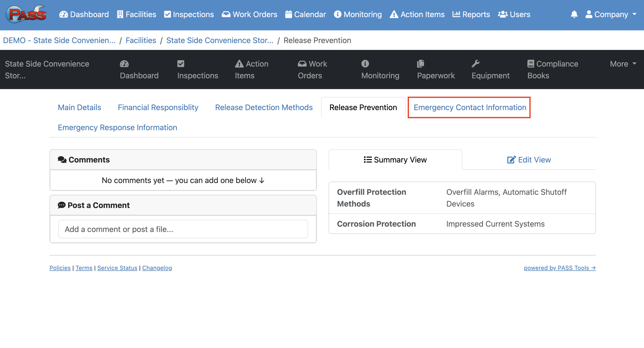Click the Facilities breadcrumb link

[x=141, y=40]
